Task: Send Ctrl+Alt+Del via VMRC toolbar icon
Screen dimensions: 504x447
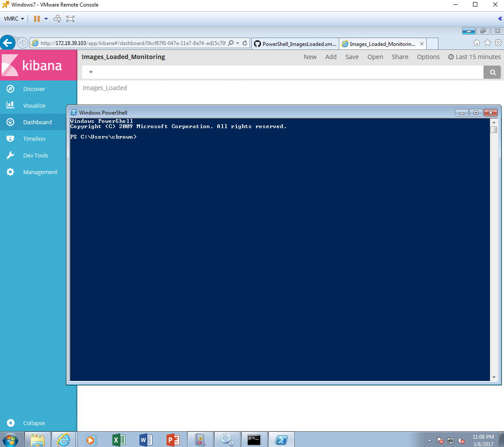Action: tap(57, 19)
